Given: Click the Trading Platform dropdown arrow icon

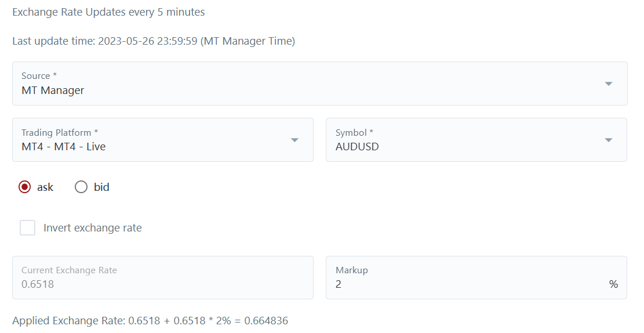Looking at the screenshot, I should pos(294,140).
